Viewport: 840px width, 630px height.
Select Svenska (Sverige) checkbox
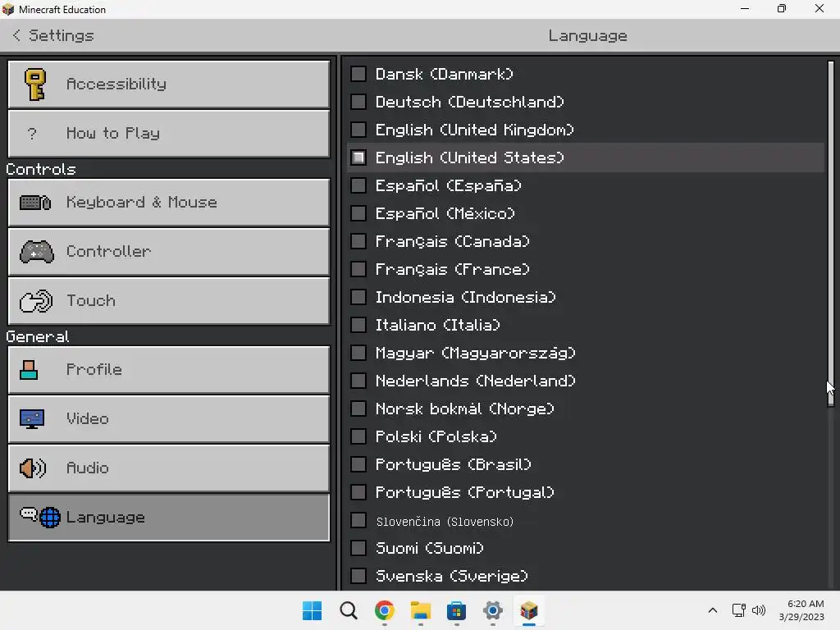(358, 576)
